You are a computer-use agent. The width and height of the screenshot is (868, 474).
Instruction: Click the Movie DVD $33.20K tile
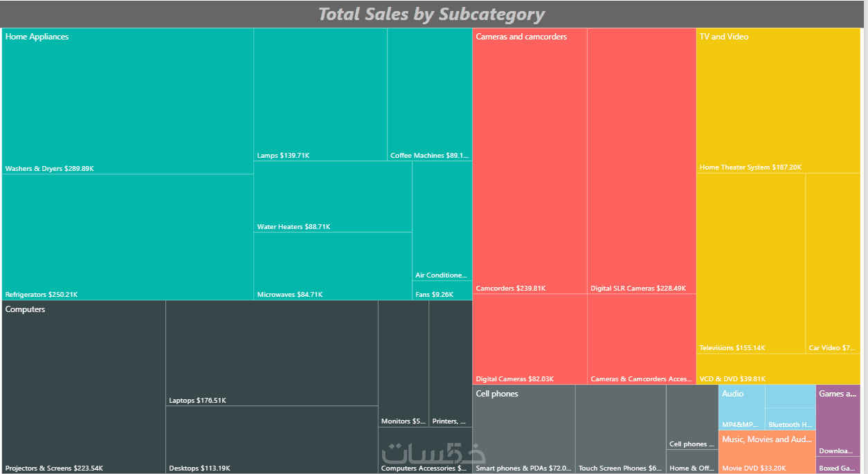point(767,452)
